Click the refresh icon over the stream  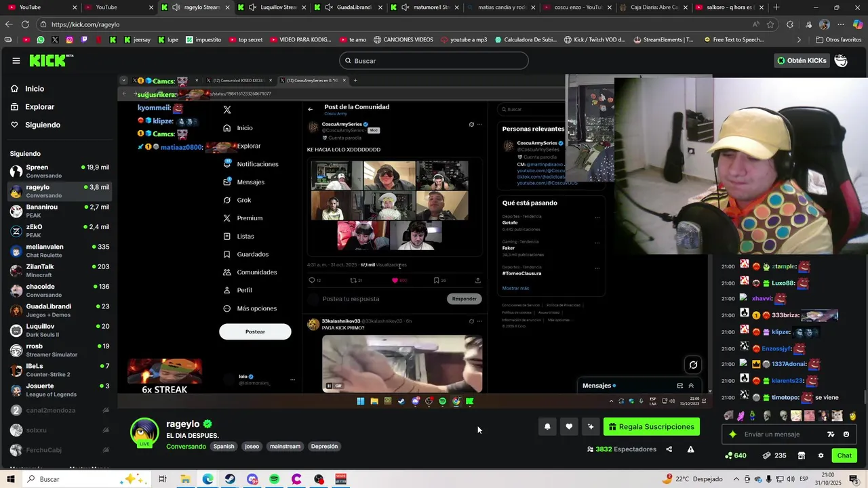tap(693, 365)
